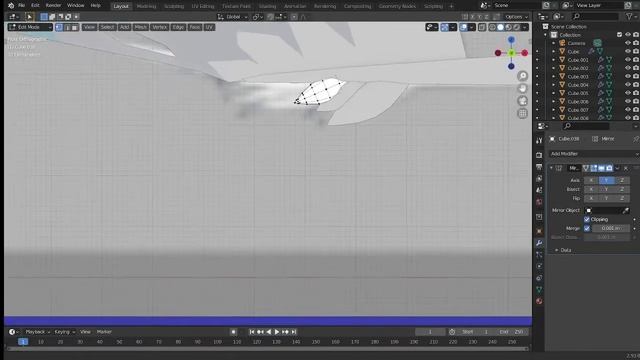The image size is (640, 360).
Task: Open the Edit menu
Action: pos(36,6)
